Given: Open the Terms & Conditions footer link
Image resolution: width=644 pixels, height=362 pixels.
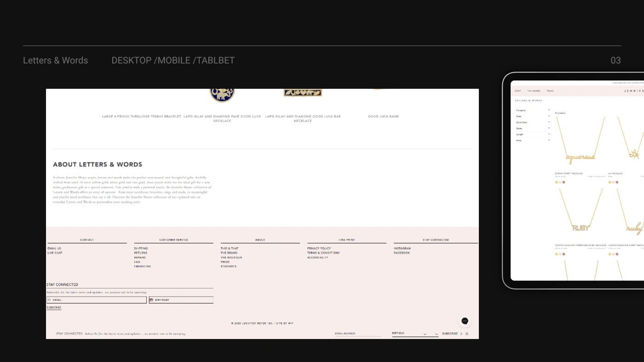Looking at the screenshot, I should point(323,253).
